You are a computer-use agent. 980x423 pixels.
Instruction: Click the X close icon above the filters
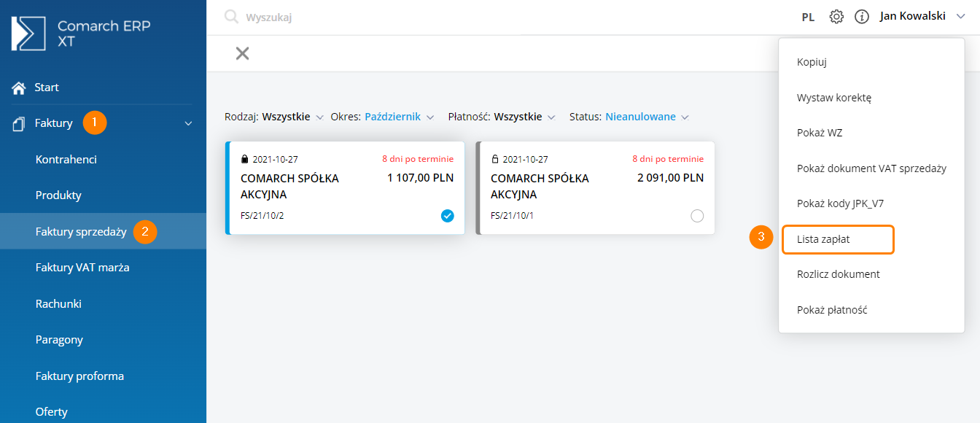242,53
